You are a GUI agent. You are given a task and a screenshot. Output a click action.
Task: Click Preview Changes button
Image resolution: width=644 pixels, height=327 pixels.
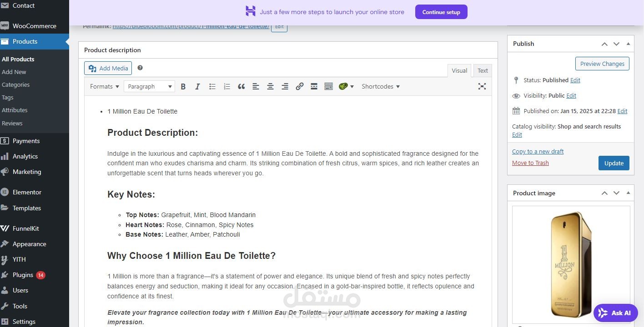click(602, 64)
